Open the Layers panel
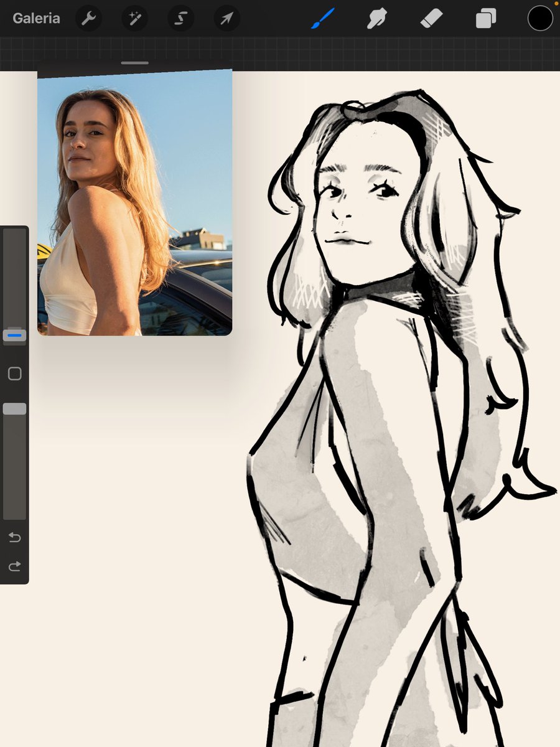 [485, 19]
